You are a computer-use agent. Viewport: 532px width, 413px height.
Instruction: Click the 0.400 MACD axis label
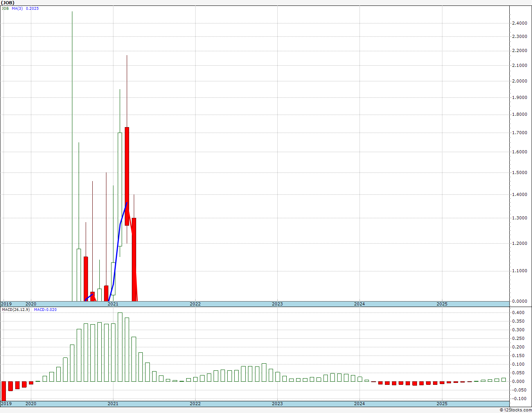coord(518,313)
